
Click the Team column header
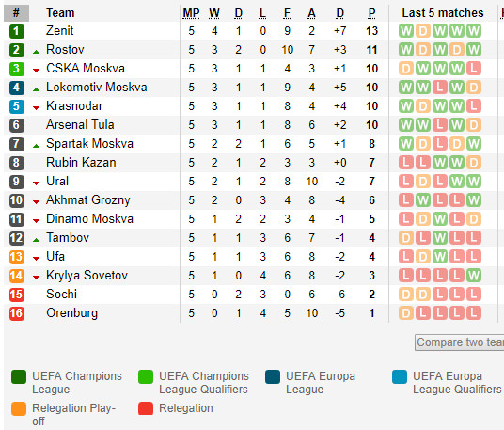click(60, 13)
